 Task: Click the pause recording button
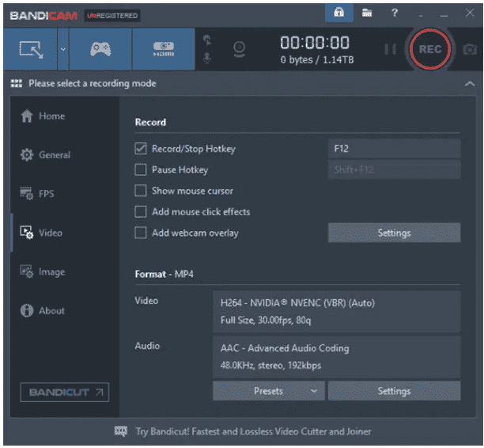390,49
